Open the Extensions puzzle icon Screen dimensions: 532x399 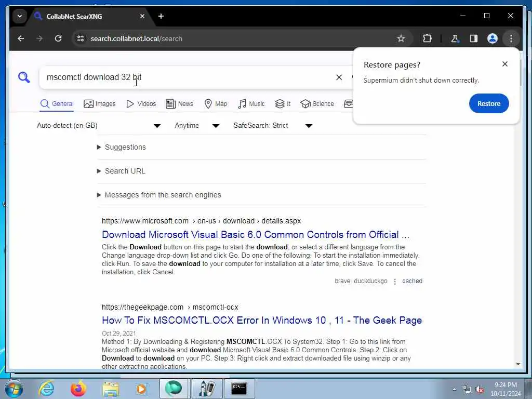coord(427,38)
